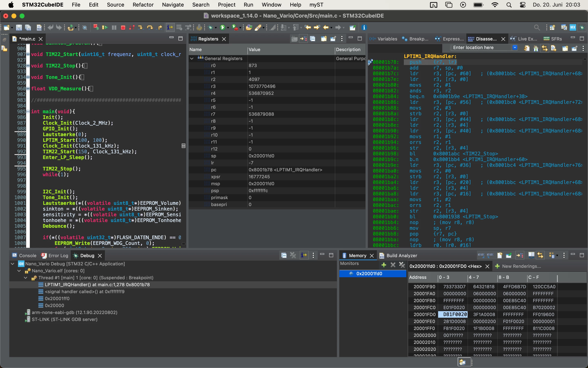Open the C/C++ perspective icon
The image size is (588, 368).
(564, 28)
